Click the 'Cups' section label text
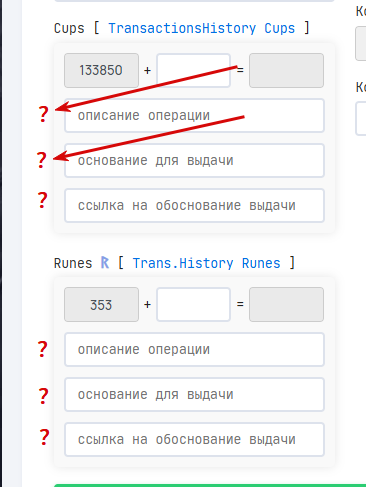 pyautogui.click(x=69, y=28)
